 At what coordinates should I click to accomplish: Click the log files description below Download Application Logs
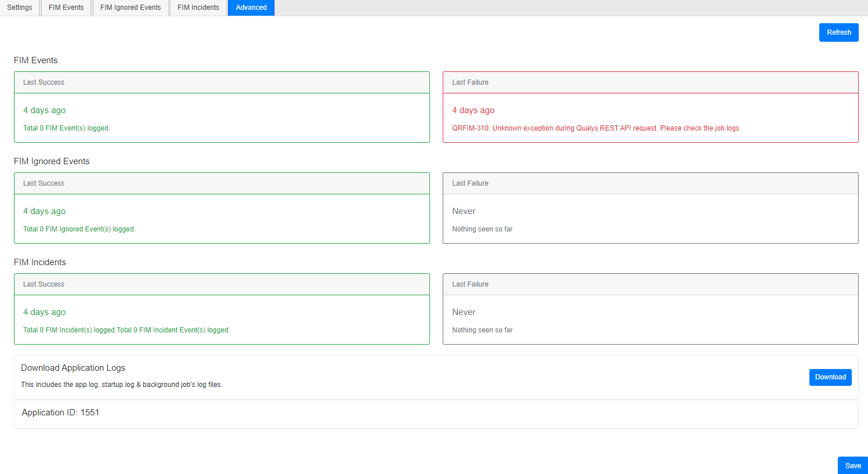click(121, 385)
